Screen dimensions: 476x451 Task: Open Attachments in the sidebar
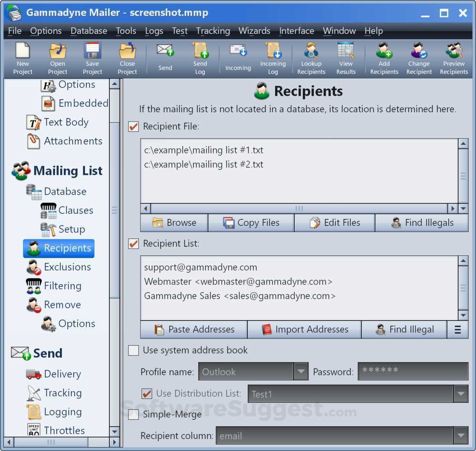65,141
